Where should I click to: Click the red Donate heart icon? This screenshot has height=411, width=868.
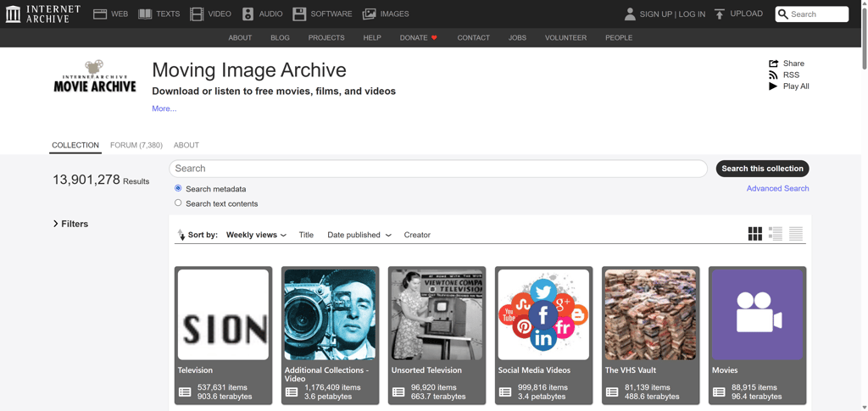tap(435, 37)
